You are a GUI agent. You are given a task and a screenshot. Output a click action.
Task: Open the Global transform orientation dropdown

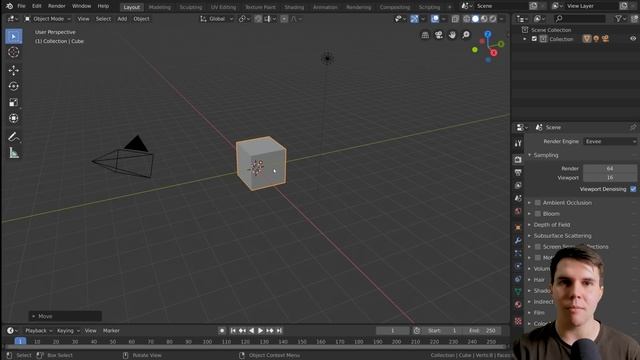217,19
